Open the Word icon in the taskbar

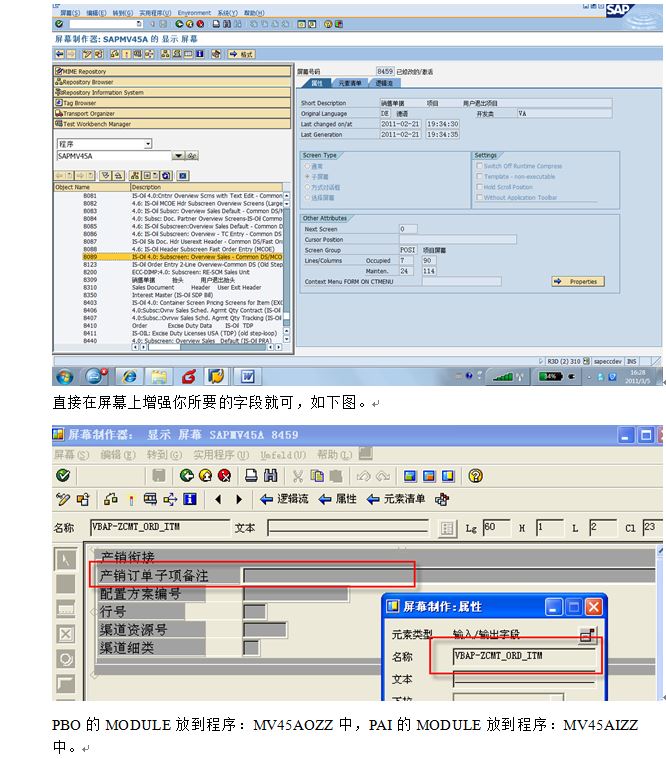(247, 376)
